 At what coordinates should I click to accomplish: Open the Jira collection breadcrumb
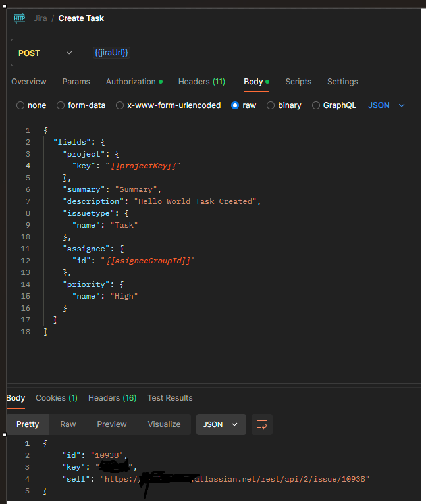click(41, 18)
